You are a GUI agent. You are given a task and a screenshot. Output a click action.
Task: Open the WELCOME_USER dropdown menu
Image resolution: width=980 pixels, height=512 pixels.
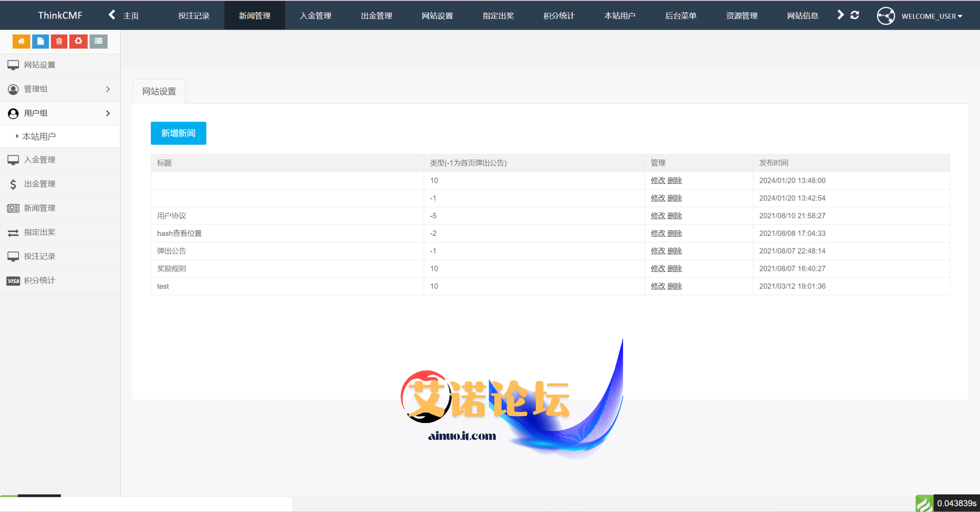tap(932, 16)
